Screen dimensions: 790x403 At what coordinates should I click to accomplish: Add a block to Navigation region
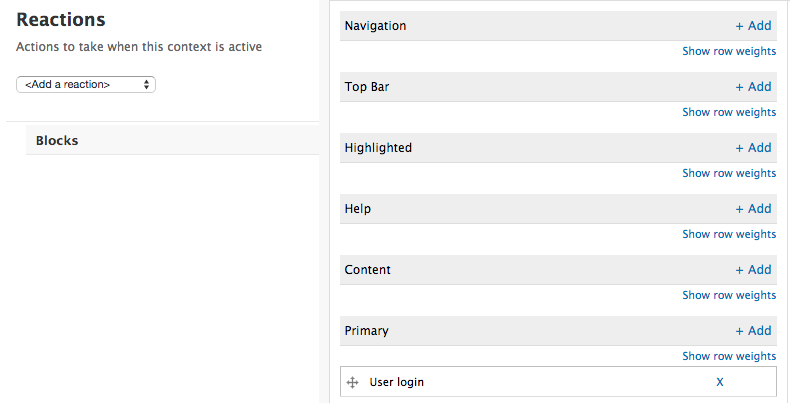pos(753,26)
